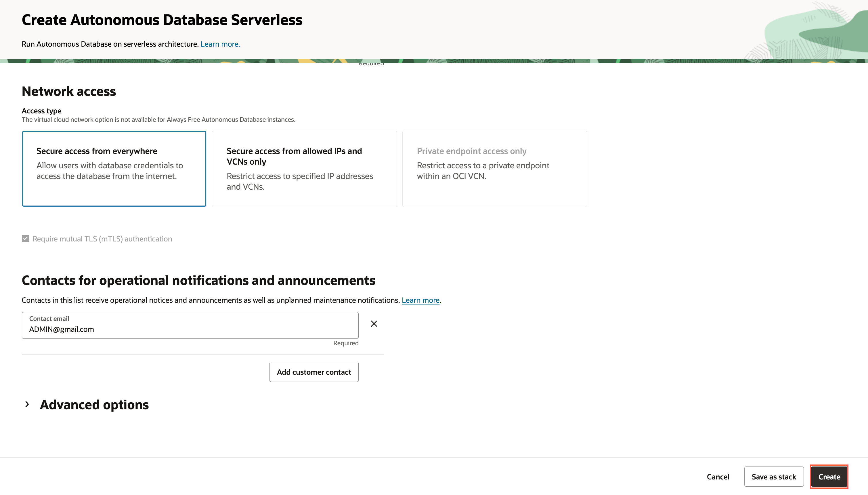Click the Network access heading

69,91
